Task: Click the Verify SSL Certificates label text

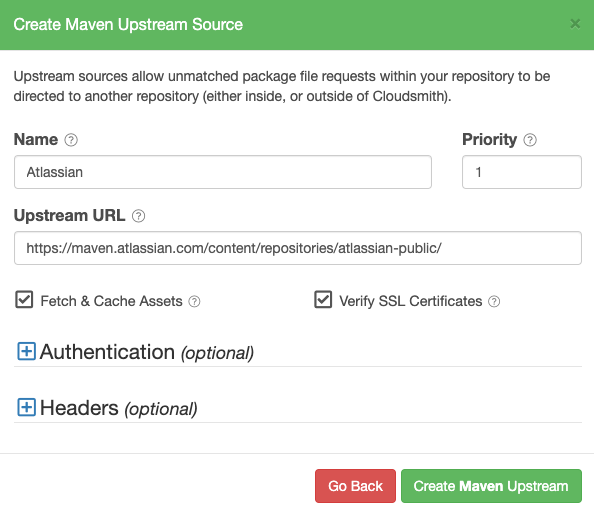Action: pyautogui.click(x=411, y=301)
